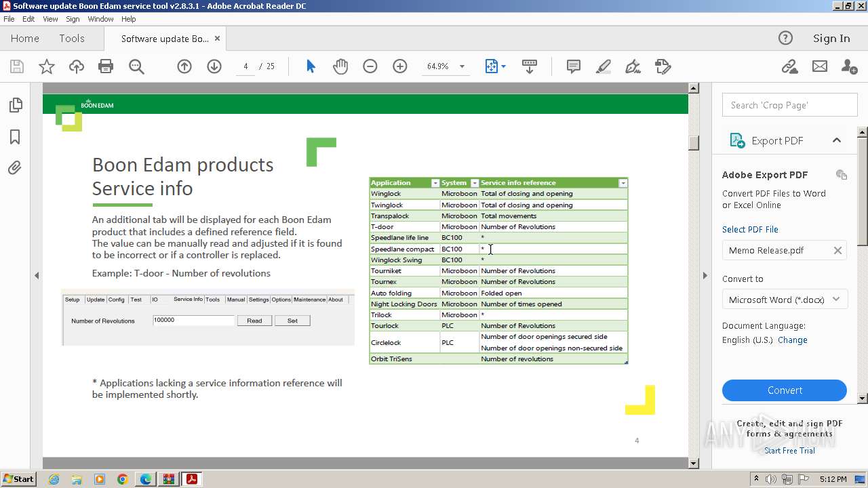The image size is (868, 488).
Task: Open File Explorer from taskbar
Action: [77, 479]
